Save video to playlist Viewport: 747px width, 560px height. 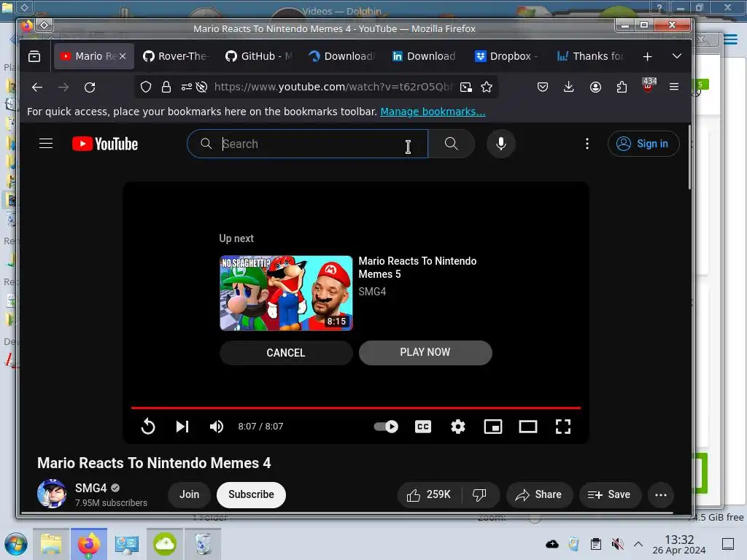[x=609, y=495]
